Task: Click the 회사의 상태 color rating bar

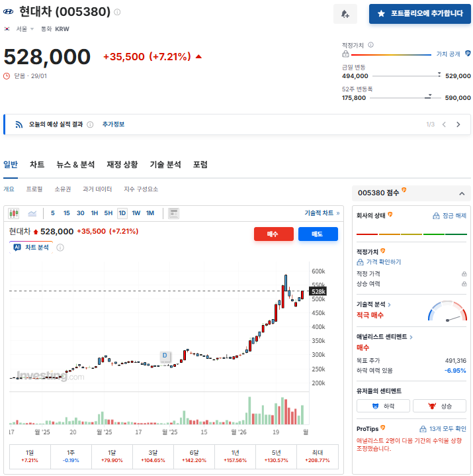Action: coord(411,234)
